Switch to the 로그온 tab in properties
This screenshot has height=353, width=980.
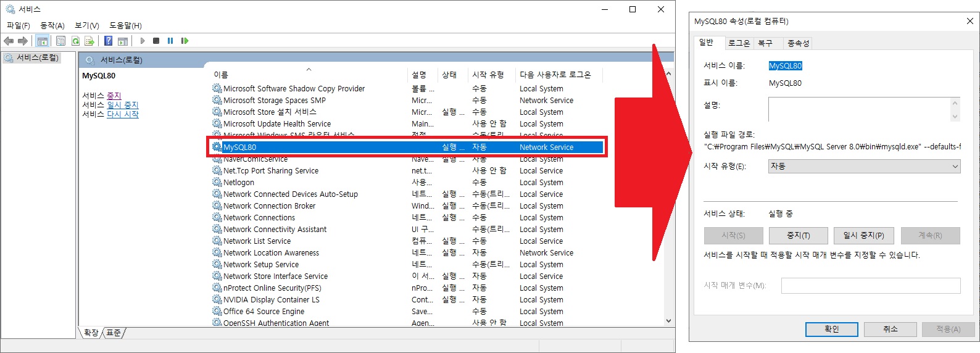[739, 43]
